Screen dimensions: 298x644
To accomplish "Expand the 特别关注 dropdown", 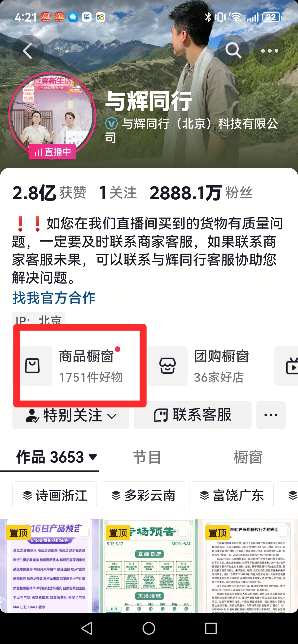I will click(71, 415).
